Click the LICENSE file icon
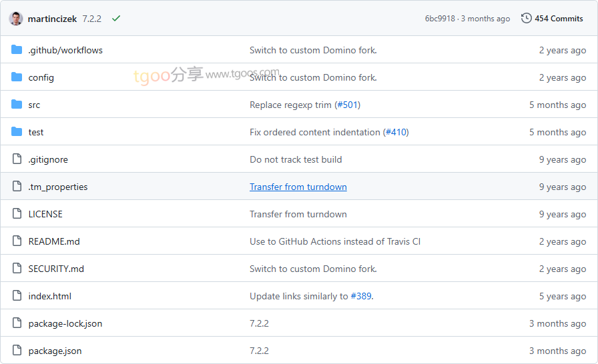The height and width of the screenshot is (364, 598). coord(17,214)
